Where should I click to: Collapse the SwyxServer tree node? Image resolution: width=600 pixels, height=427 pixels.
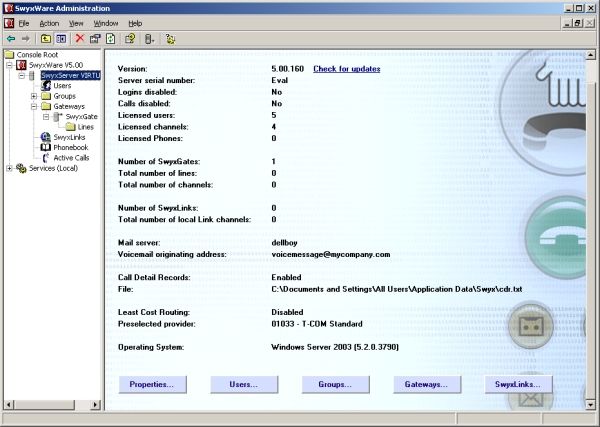[x=22, y=76]
